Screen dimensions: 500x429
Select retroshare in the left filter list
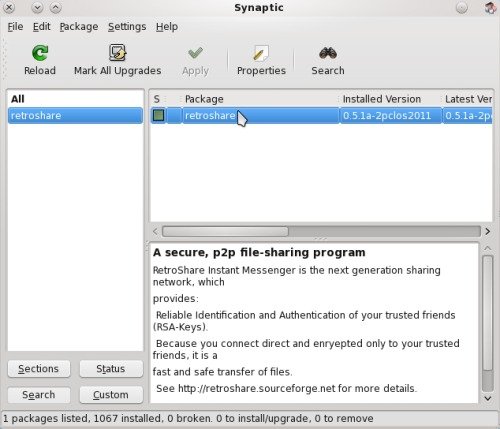click(75, 115)
